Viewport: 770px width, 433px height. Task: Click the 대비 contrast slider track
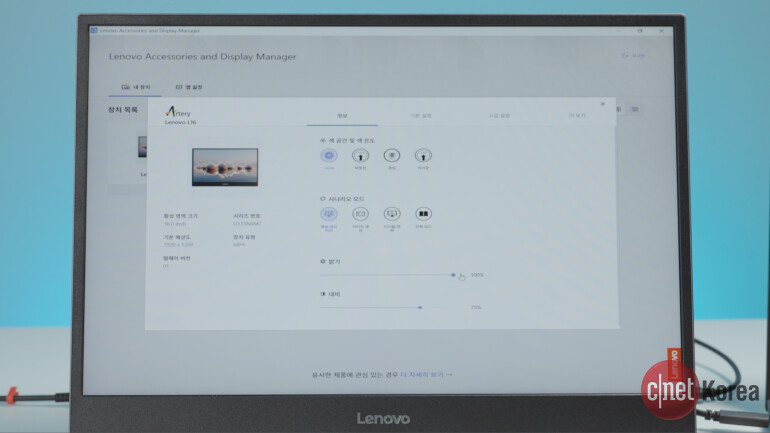pyautogui.click(x=387, y=307)
